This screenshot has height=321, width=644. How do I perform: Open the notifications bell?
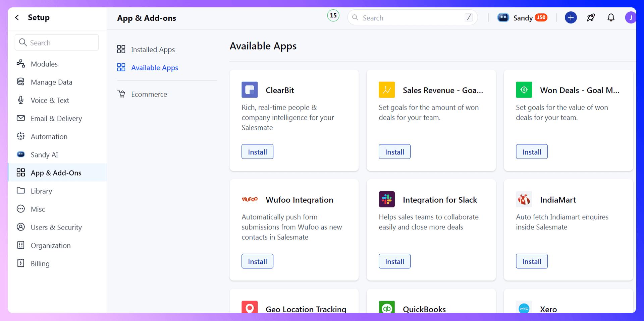click(x=611, y=17)
